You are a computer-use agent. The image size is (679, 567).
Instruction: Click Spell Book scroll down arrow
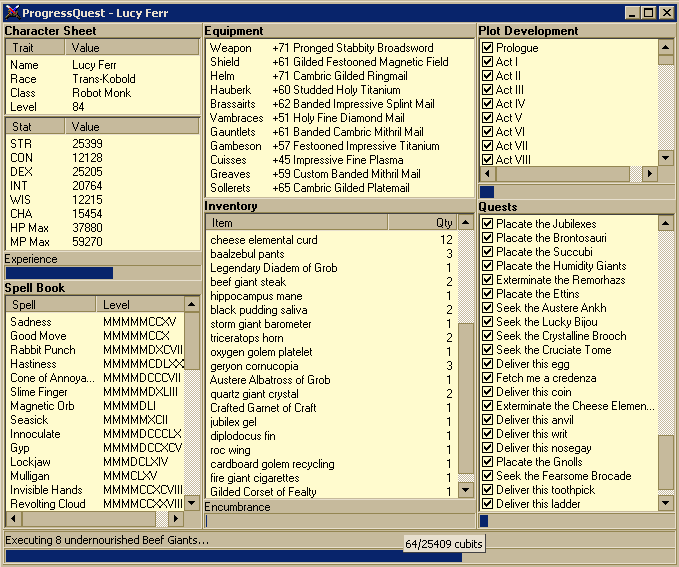(x=192, y=503)
